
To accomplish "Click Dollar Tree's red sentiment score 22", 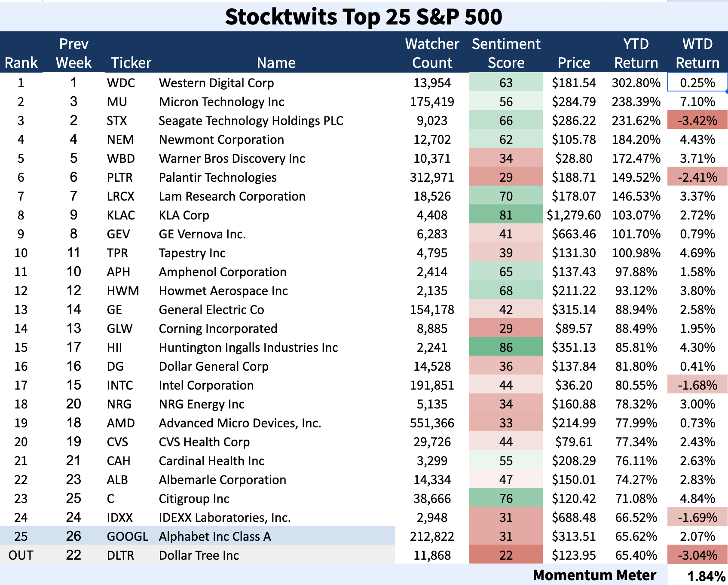I will tap(506, 555).
